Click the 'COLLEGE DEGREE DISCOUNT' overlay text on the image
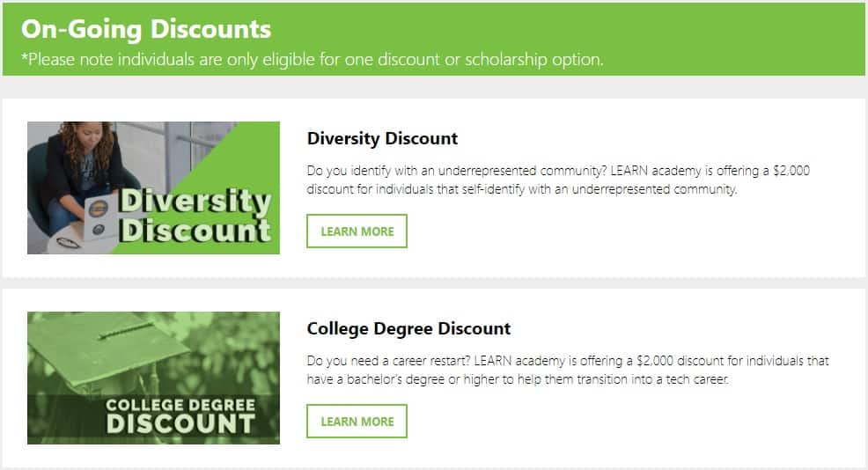This screenshot has height=470, width=868. pyautogui.click(x=180, y=415)
